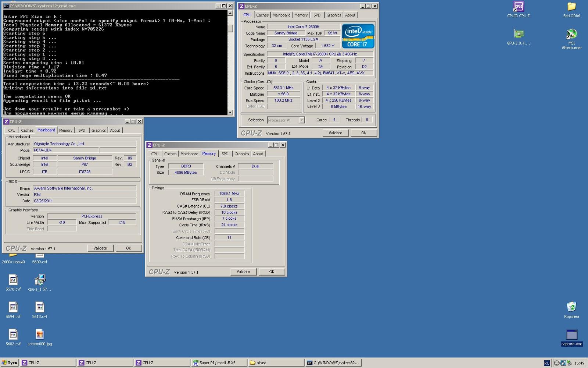Open About tab in CPU-Z CPU window

click(x=350, y=15)
